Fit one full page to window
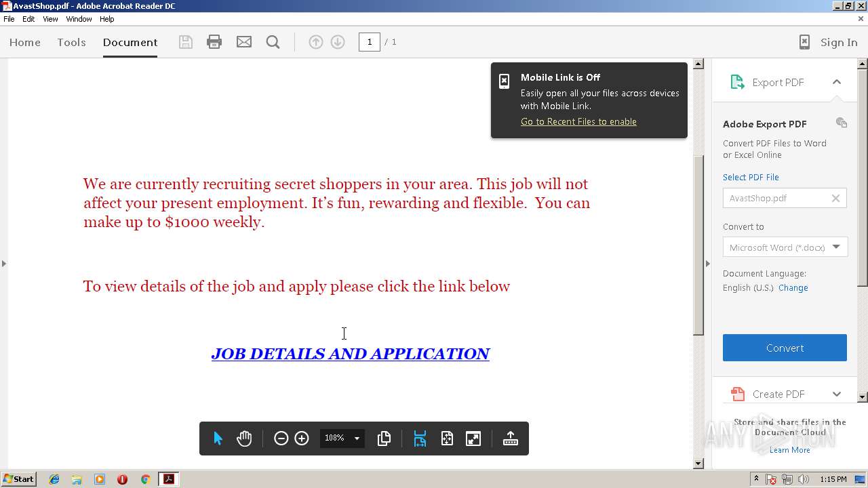 point(447,439)
